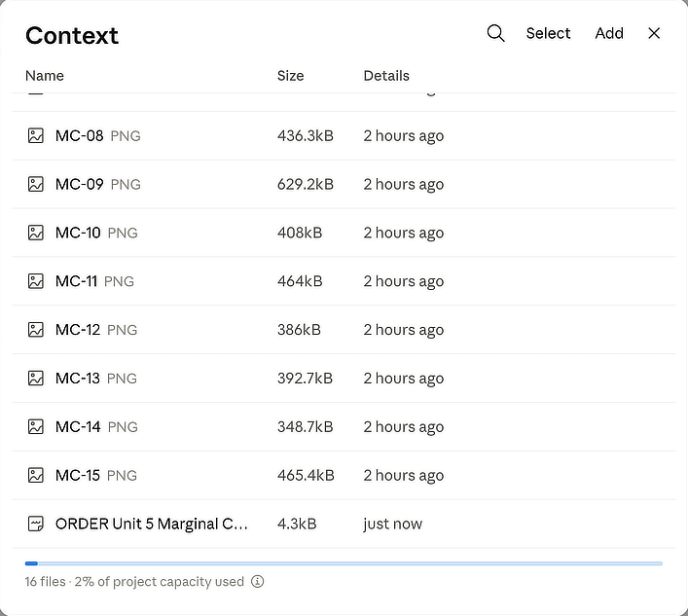The image size is (688, 616).
Task: Click the 436.3kB size value
Action: [x=306, y=135]
